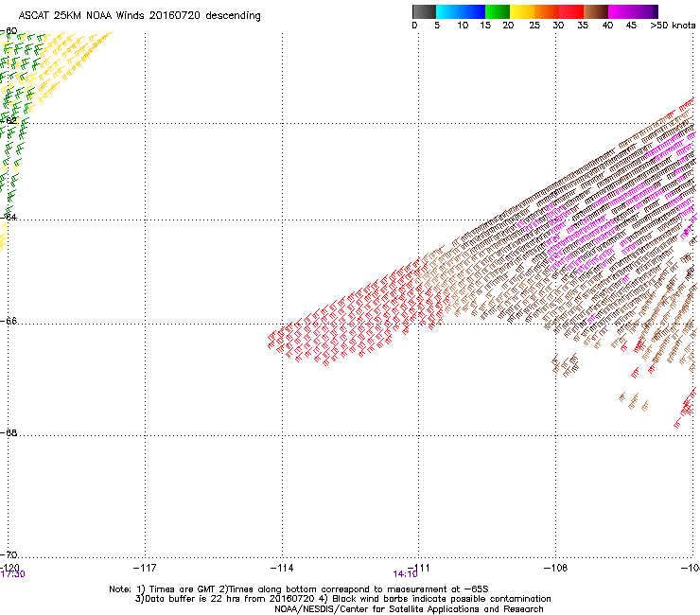This screenshot has width=700, height=615.
Task: Click the -64 latitude axis label
Action: 9,217
